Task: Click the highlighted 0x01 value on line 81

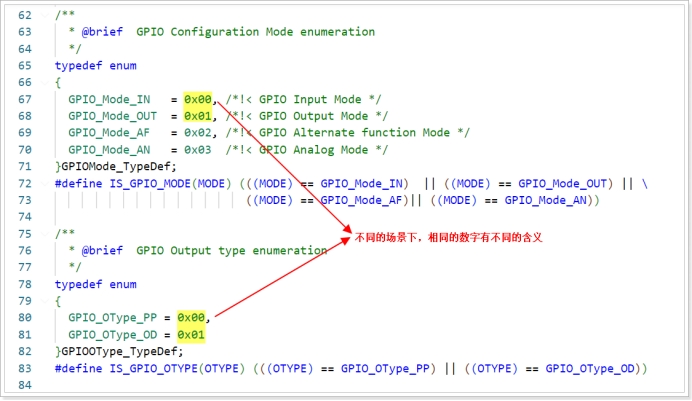Action: pyautogui.click(x=191, y=335)
